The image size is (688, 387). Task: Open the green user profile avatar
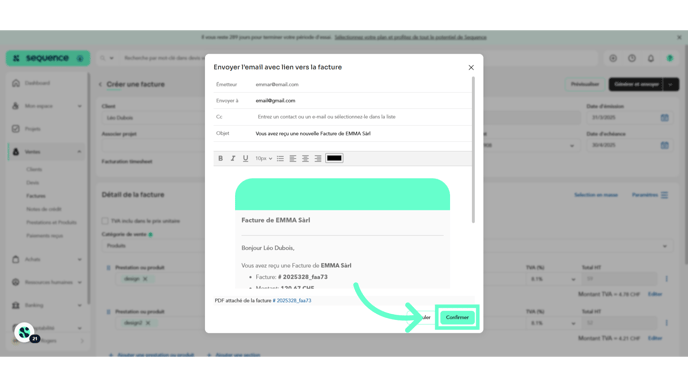pos(670,58)
